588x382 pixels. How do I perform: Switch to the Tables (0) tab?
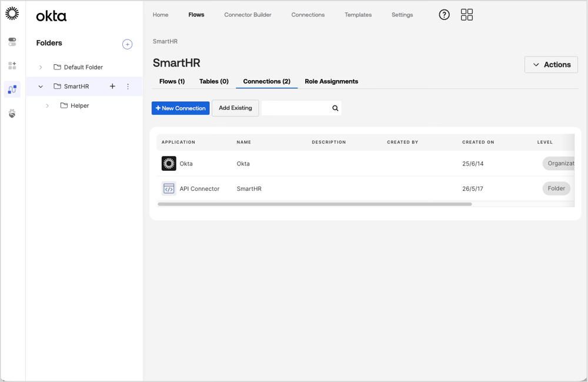pyautogui.click(x=214, y=81)
